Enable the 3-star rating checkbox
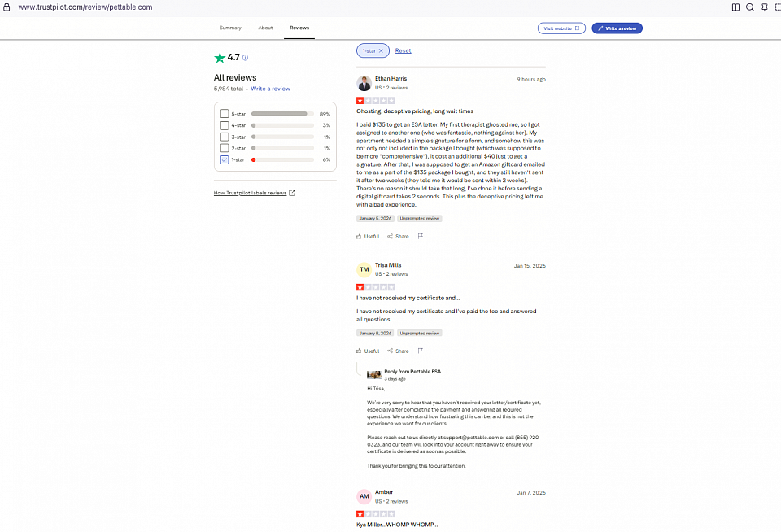Viewport: 781px width, 532px height. 225,137
